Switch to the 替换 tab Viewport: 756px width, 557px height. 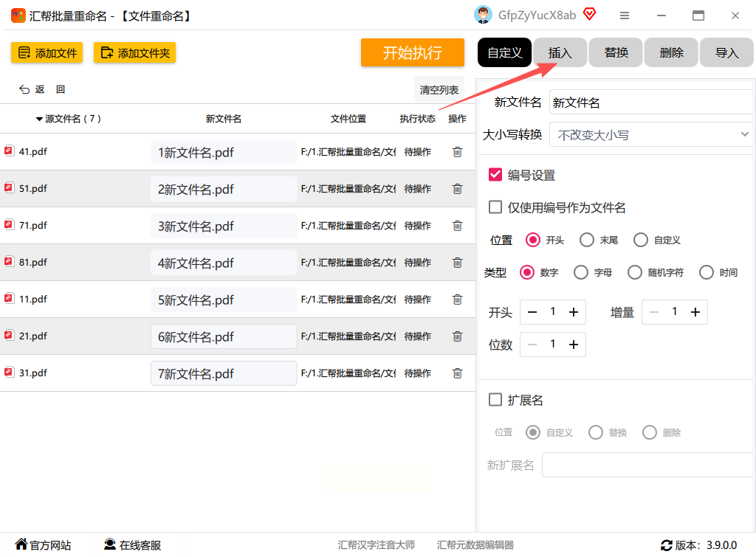(616, 52)
